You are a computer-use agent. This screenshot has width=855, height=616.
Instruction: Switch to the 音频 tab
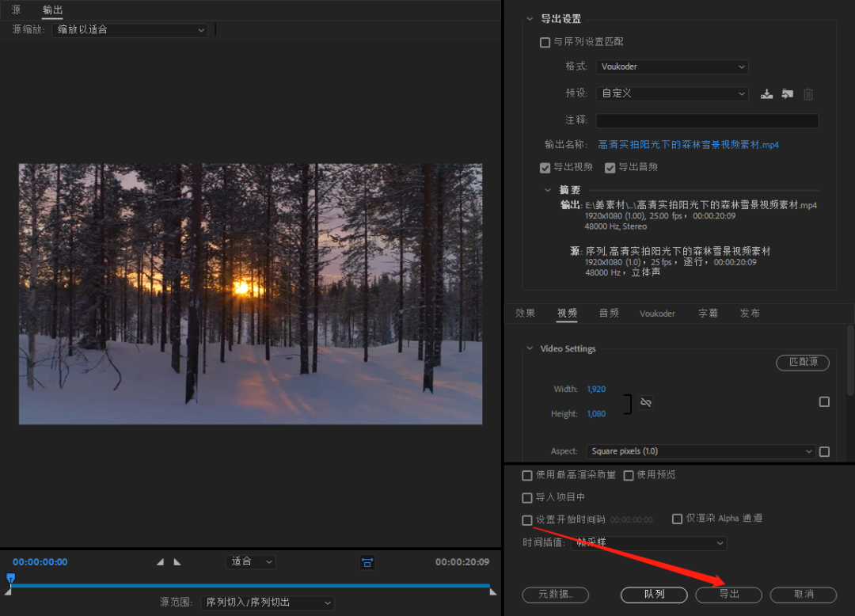609,314
